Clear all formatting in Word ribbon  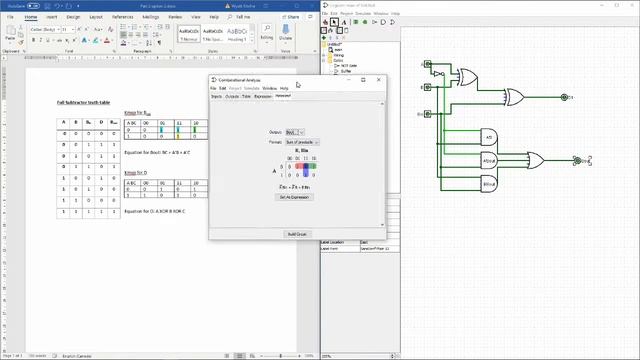click(110, 29)
